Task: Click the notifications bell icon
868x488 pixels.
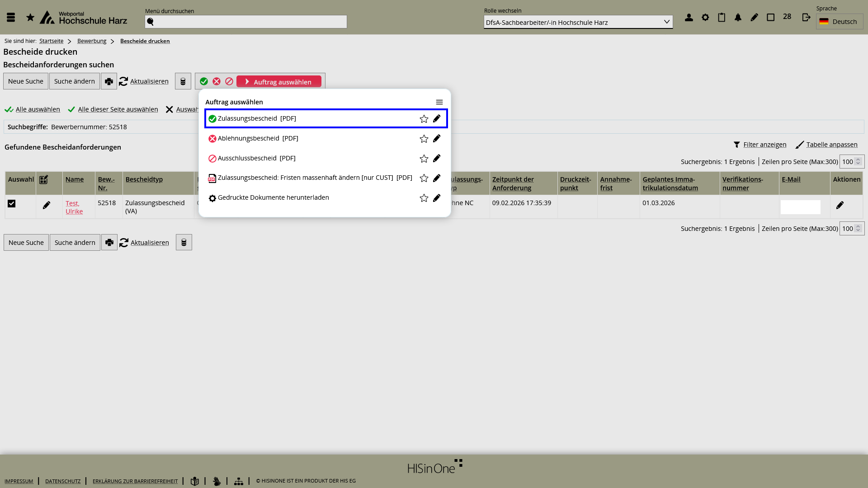Action: click(738, 18)
